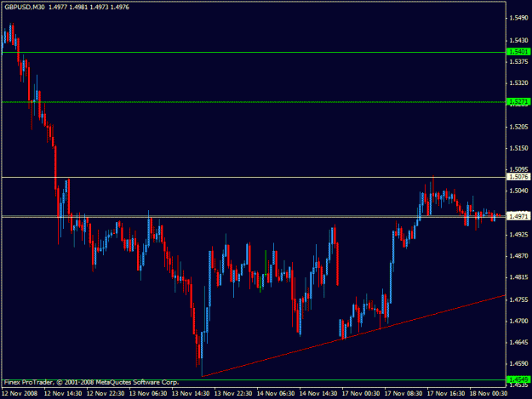
Task: Click the 1.5205 price scale label
Action: pos(518,127)
